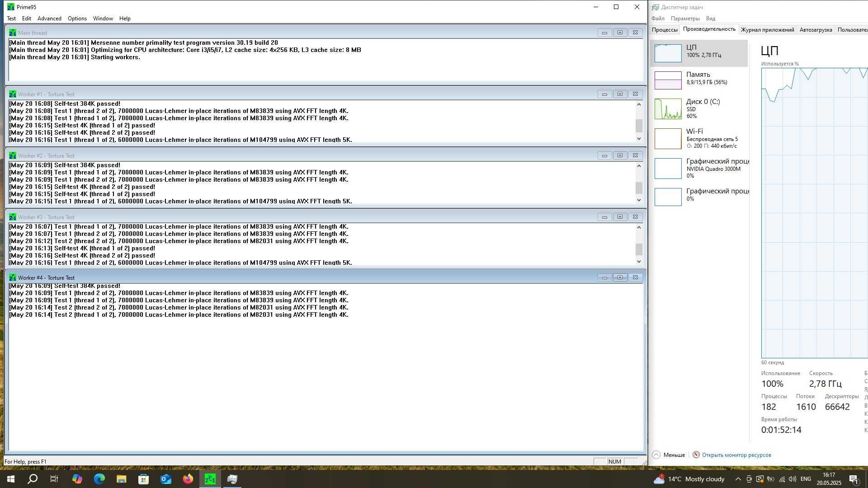
Task: Open Wi-Fi network flyout in system tray
Action: [x=782, y=479]
